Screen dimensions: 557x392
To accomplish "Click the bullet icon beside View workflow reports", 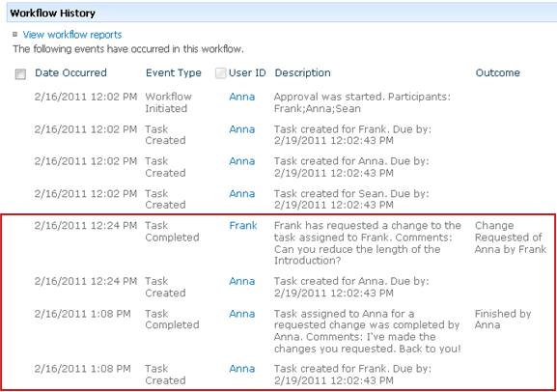I will point(14,34).
